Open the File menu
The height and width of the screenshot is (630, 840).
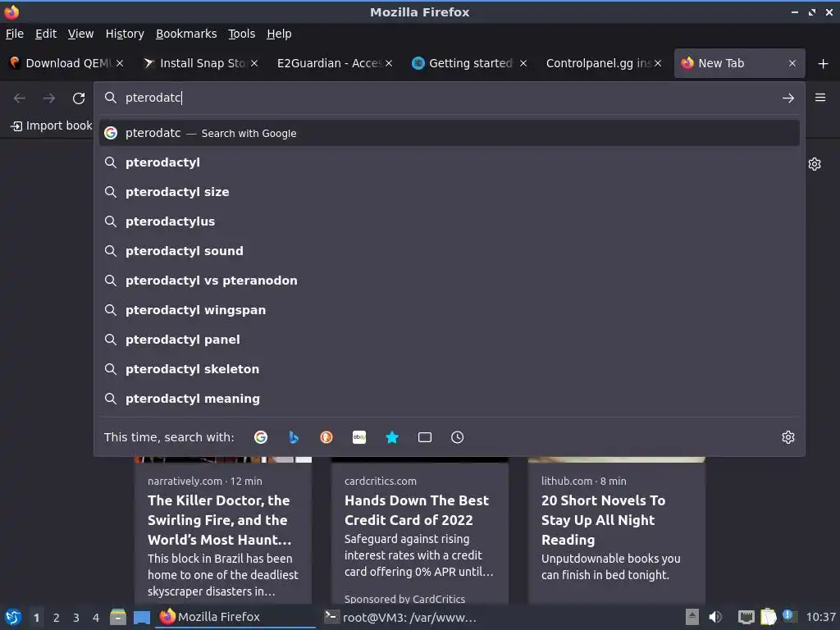pos(15,34)
